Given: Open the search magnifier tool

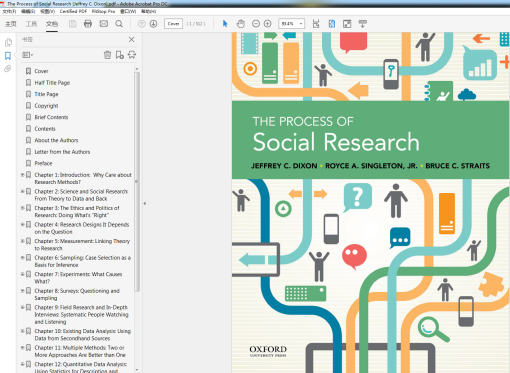Looking at the screenshot, I should [119, 24].
